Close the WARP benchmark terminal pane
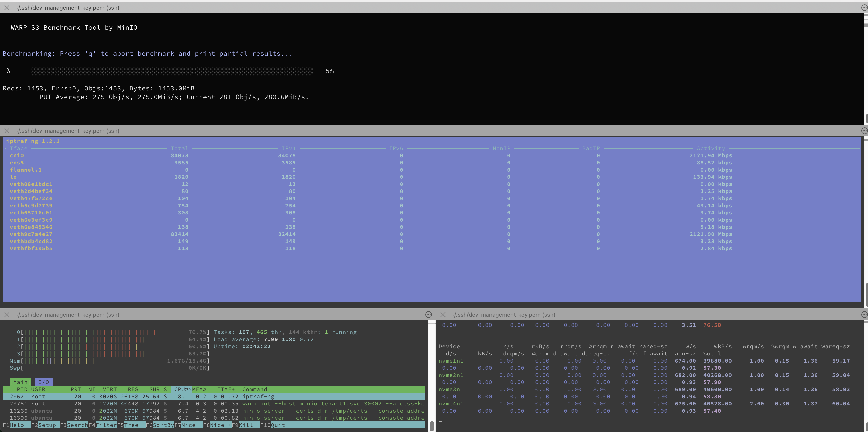The image size is (868, 432). (x=7, y=7)
